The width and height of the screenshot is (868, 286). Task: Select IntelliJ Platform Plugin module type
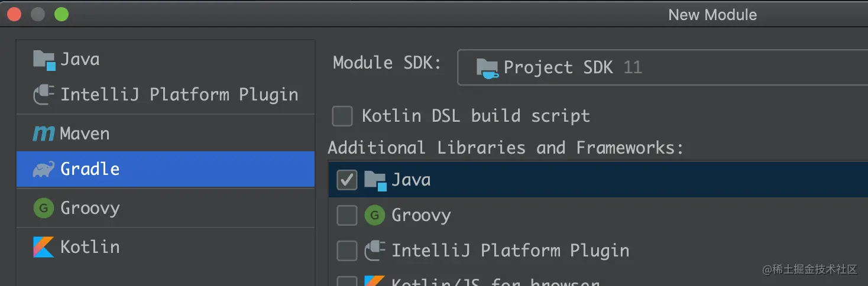point(166,95)
